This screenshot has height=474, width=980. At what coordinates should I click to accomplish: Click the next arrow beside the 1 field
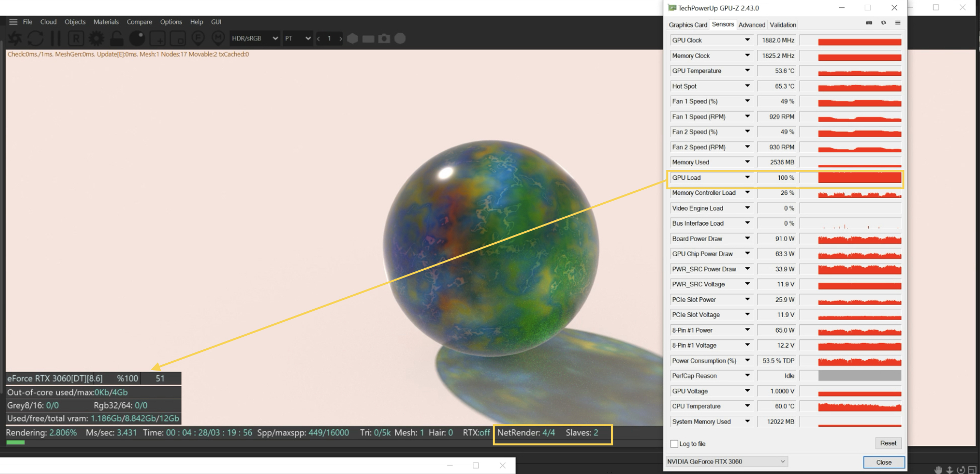pos(341,38)
